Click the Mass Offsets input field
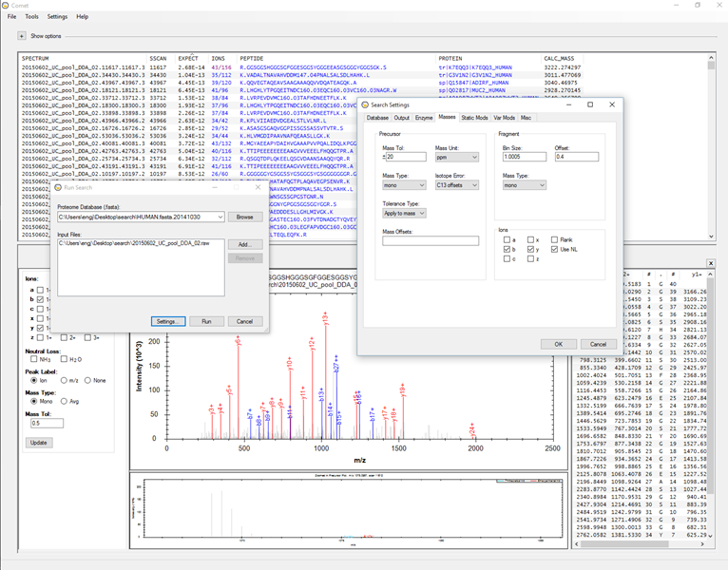Screen dimensions: 728x570 click(x=430, y=241)
